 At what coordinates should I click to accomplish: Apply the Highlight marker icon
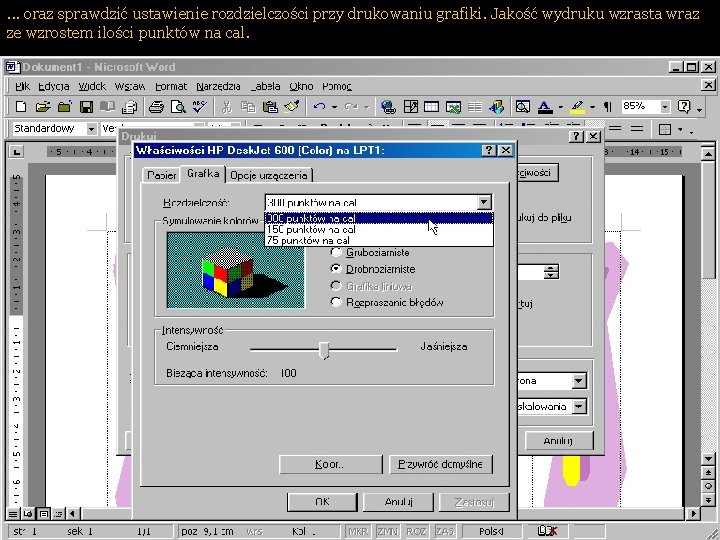tap(577, 107)
